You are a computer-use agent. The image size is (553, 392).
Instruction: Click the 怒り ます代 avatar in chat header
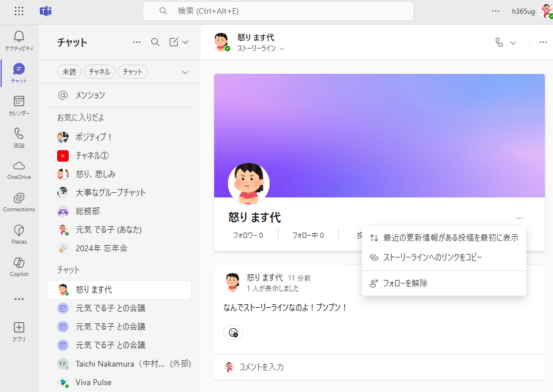222,42
